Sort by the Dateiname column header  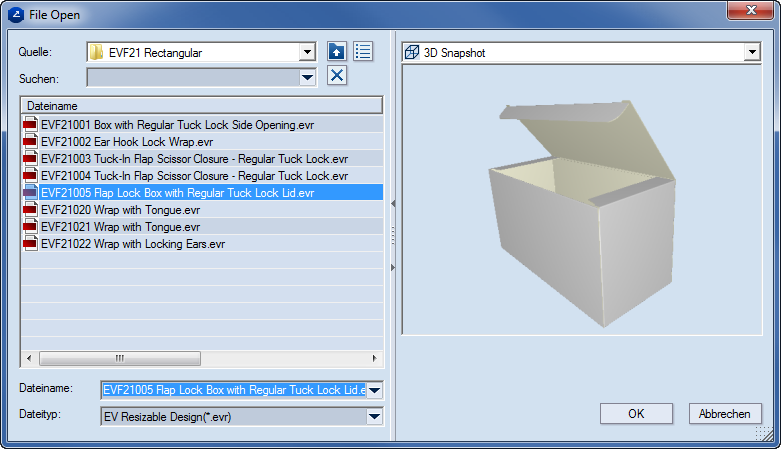202,106
